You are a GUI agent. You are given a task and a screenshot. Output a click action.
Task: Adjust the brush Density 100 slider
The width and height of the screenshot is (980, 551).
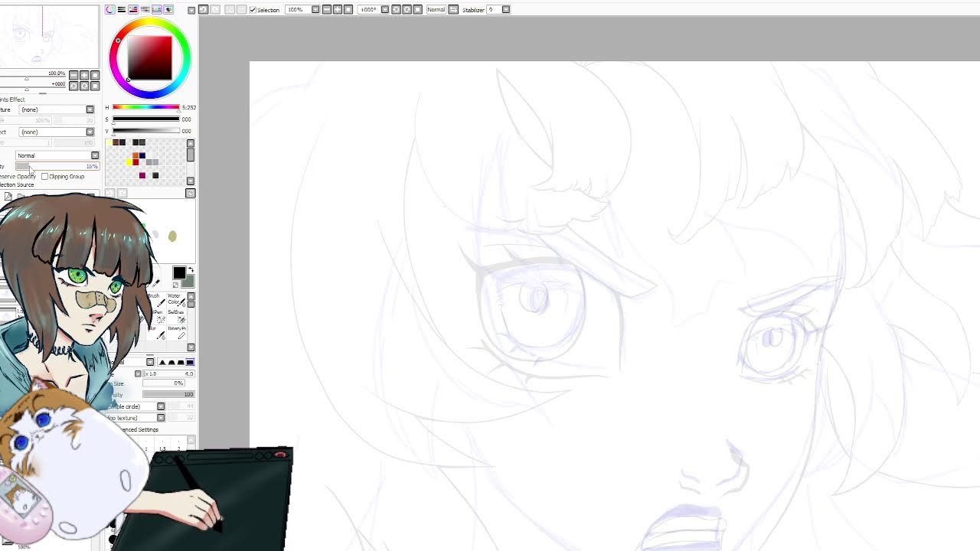168,394
